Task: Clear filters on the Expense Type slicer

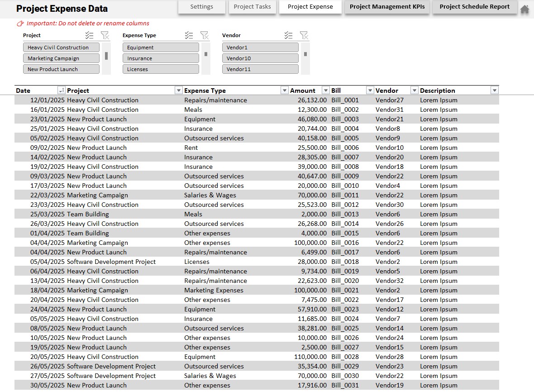Action: click(x=205, y=35)
